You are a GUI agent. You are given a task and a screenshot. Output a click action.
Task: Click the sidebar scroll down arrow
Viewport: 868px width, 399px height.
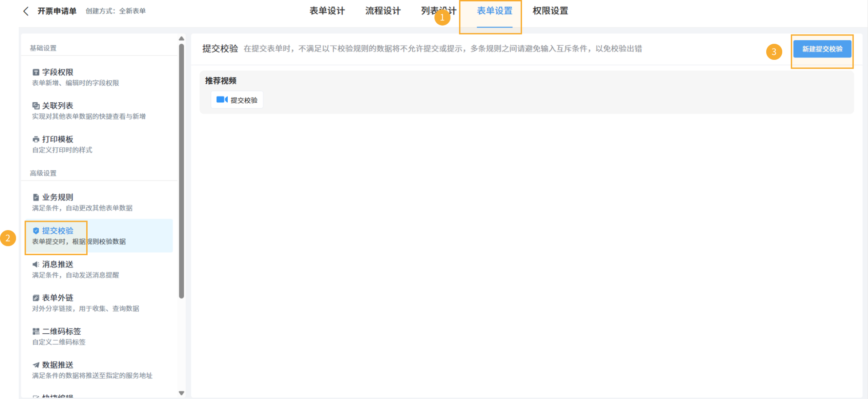[181, 393]
